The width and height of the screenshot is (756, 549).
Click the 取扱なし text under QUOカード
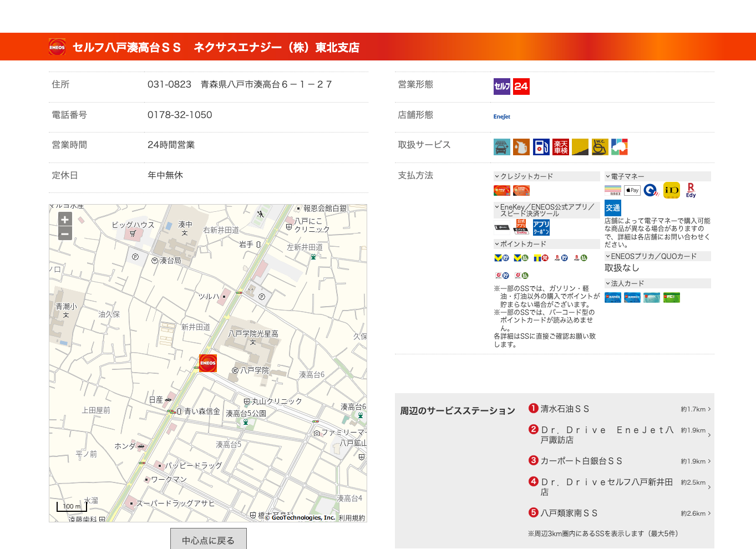point(622,268)
